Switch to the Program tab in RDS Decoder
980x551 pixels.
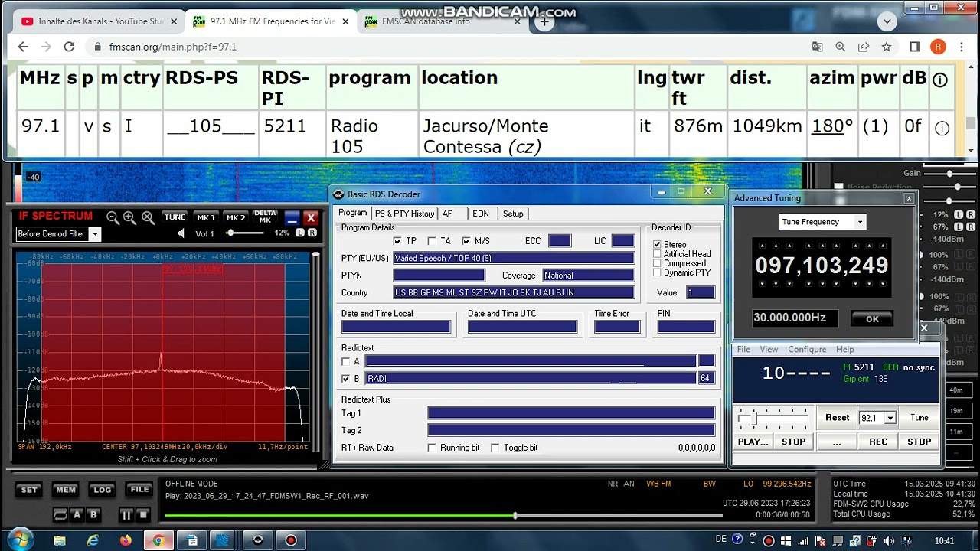point(352,213)
